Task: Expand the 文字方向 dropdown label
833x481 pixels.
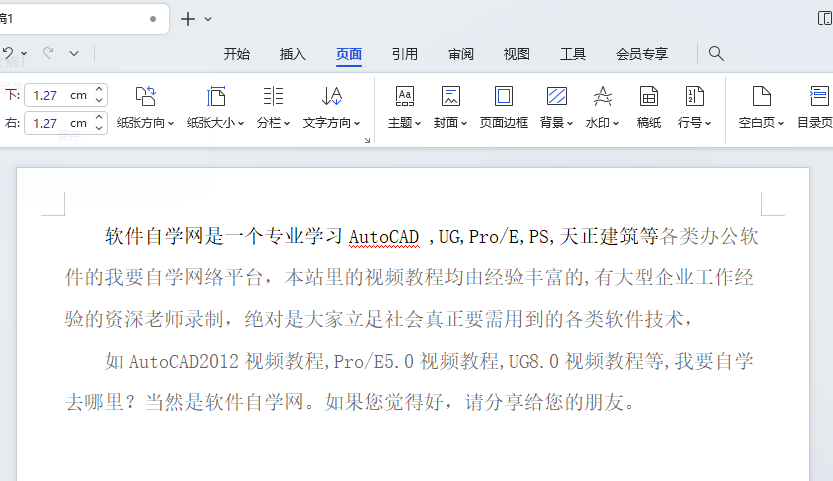Action: click(x=332, y=123)
